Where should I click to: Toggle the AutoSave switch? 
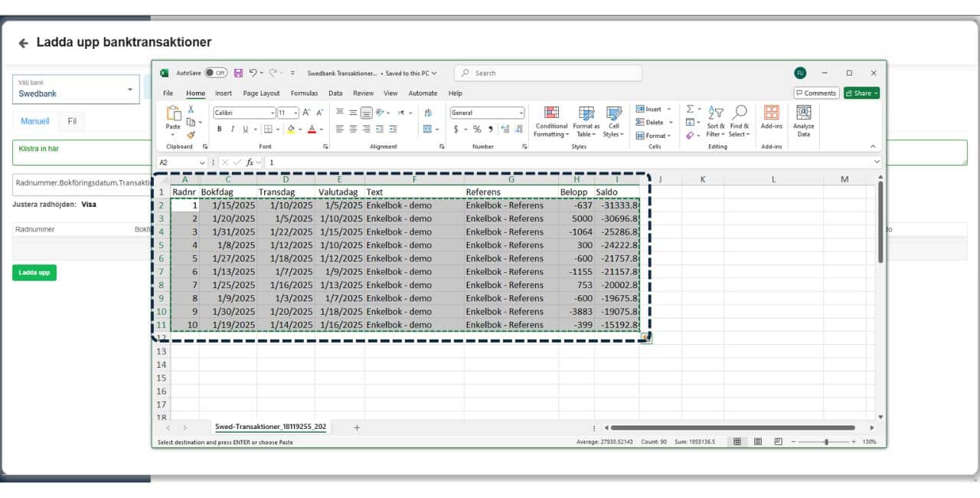[216, 73]
